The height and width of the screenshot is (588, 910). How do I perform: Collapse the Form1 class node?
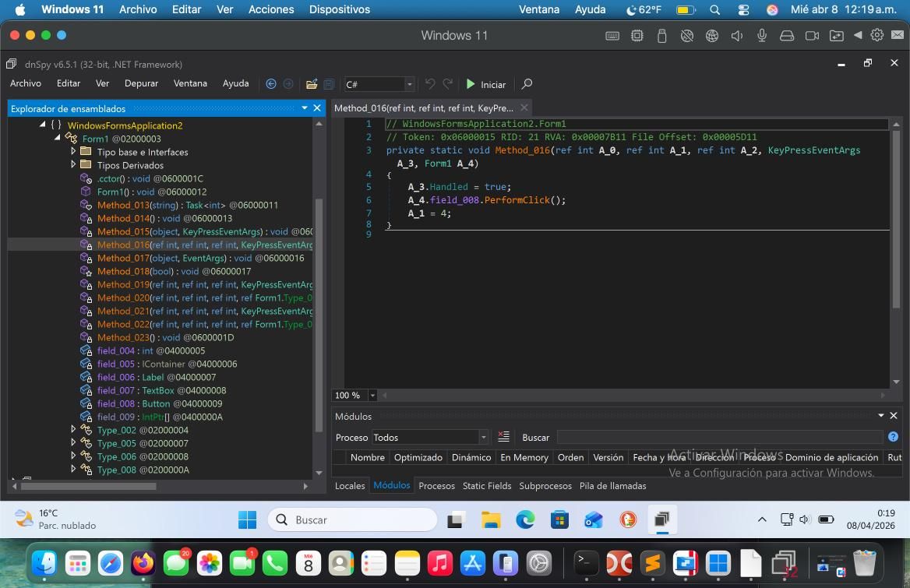pyautogui.click(x=58, y=139)
